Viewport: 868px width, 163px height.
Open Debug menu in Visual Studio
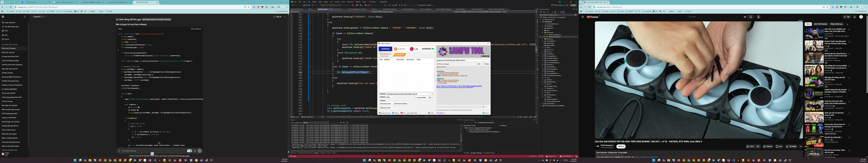[x=326, y=2]
